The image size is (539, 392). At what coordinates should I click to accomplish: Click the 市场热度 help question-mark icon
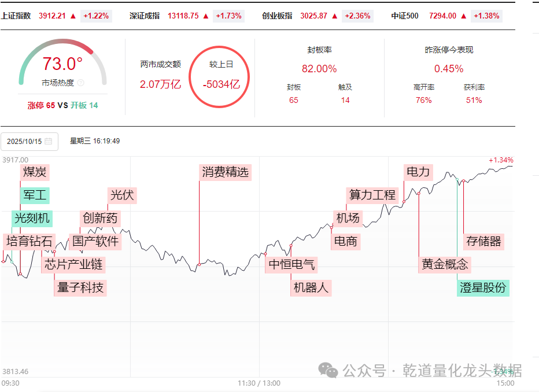[x=81, y=83]
